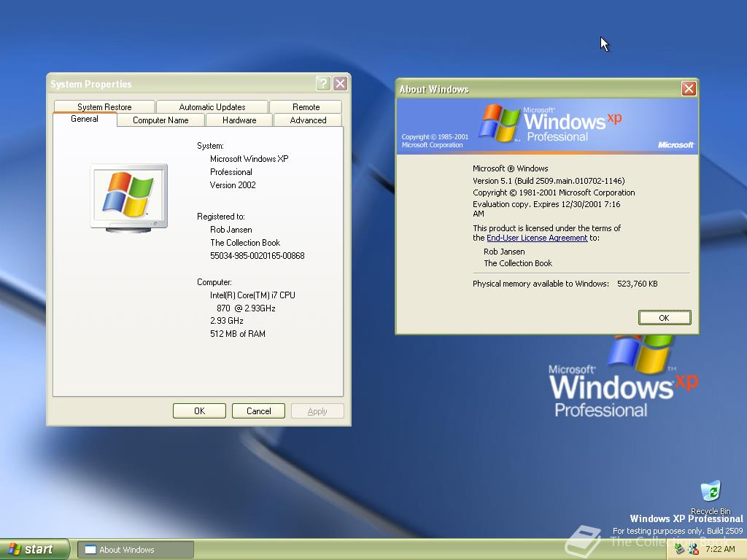
Task: Open the Start menu
Action: click(x=34, y=549)
